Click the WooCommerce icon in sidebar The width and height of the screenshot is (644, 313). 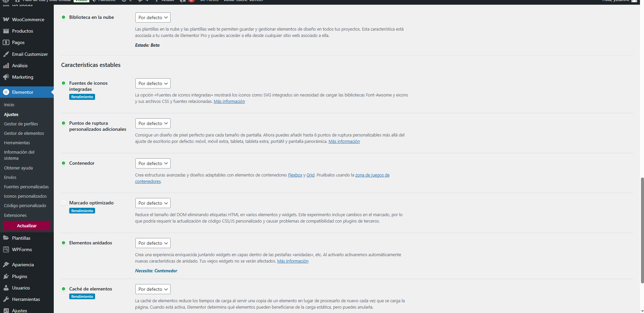6,19
